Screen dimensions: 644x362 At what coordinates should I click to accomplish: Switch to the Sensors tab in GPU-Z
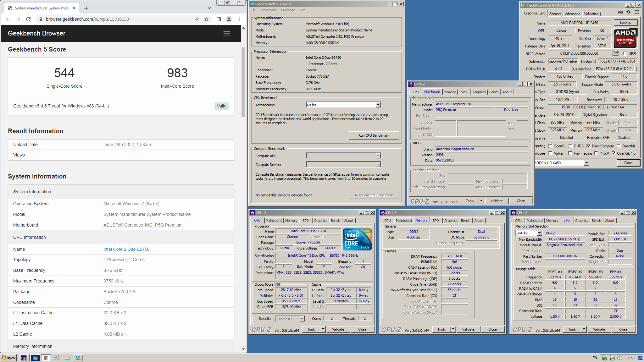coord(555,14)
